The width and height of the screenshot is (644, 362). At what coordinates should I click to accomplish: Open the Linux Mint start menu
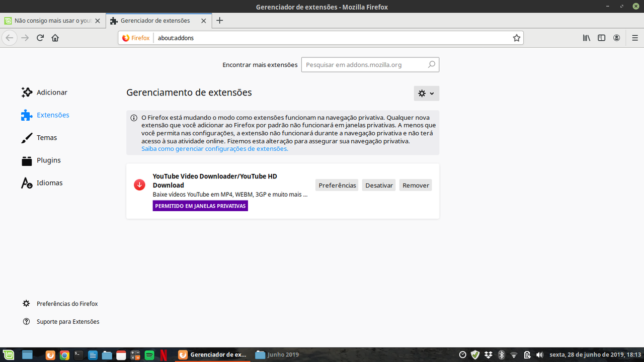8,354
